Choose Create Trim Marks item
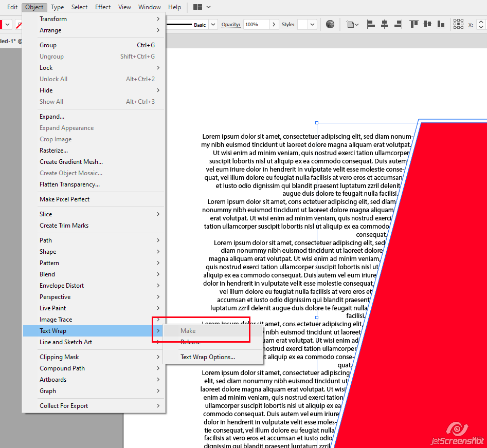The image size is (487, 448). click(x=94, y=226)
